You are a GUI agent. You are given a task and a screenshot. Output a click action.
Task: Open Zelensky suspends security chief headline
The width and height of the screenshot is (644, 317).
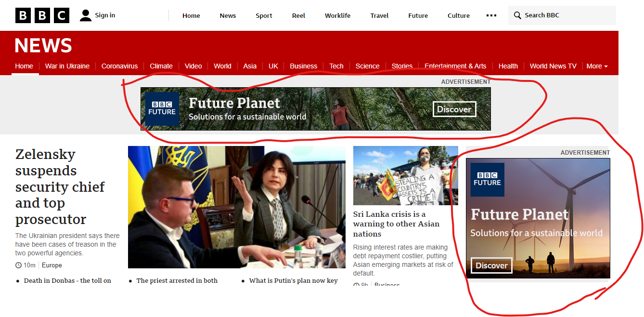point(60,186)
